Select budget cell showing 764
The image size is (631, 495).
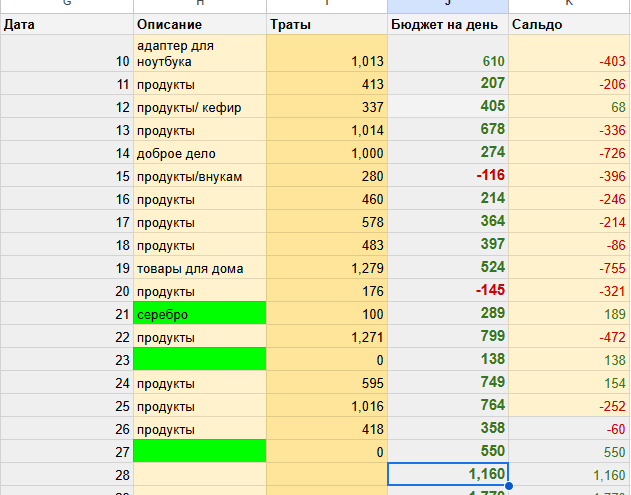[448, 405]
